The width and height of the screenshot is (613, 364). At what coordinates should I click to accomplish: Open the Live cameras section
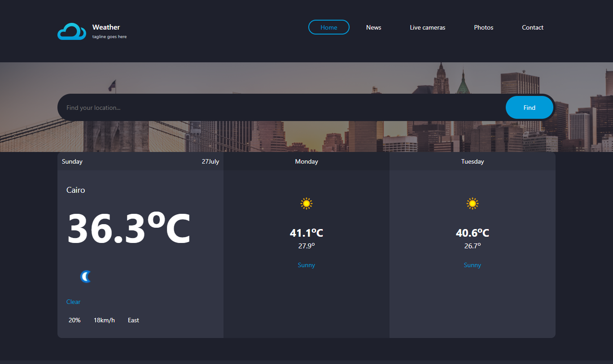[x=427, y=27]
